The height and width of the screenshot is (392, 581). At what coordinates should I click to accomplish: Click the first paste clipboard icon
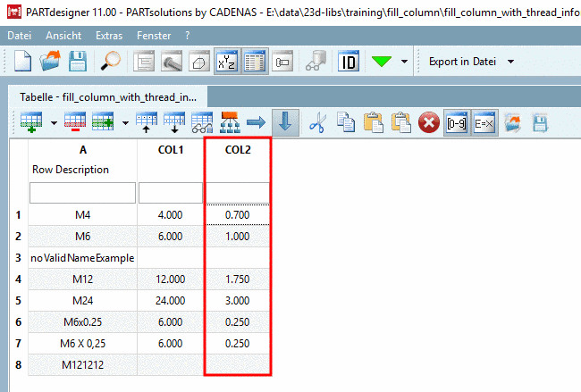(x=374, y=122)
